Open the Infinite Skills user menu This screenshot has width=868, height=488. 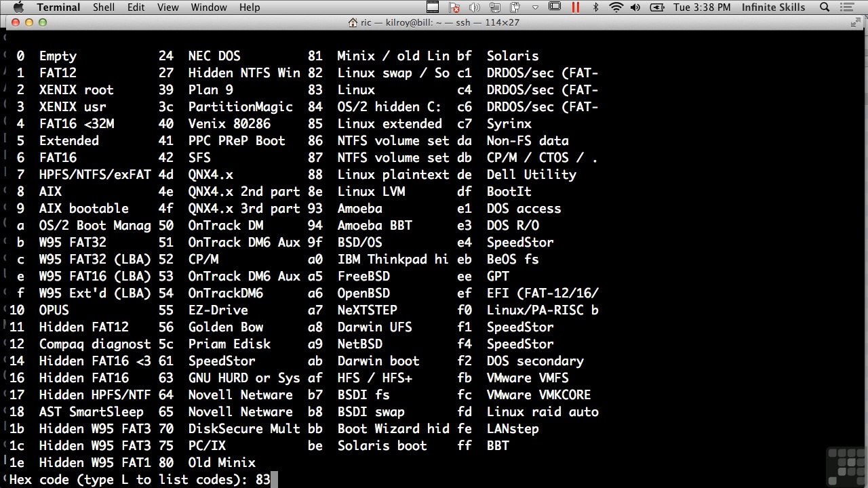point(774,7)
